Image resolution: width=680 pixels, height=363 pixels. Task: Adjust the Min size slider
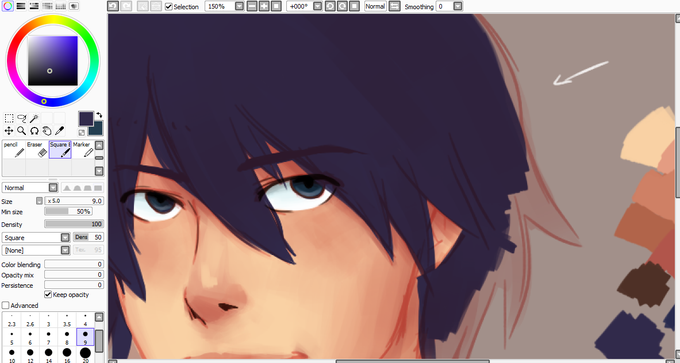[69, 212]
